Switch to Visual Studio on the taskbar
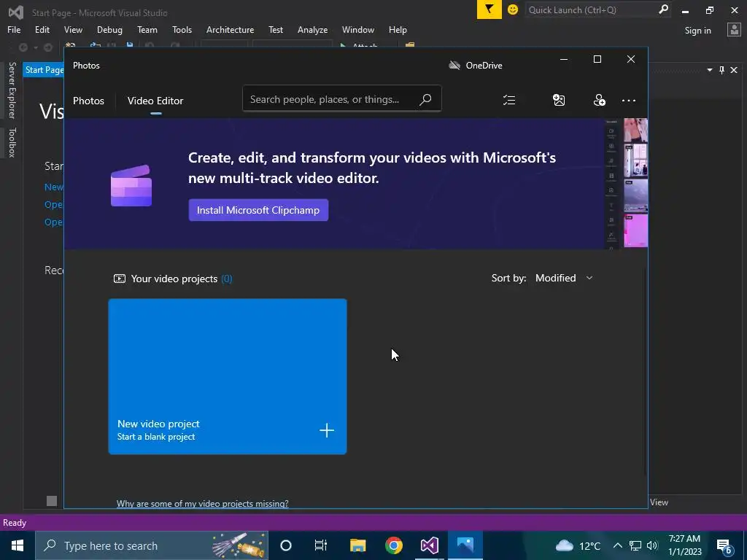The width and height of the screenshot is (747, 560). (429, 545)
